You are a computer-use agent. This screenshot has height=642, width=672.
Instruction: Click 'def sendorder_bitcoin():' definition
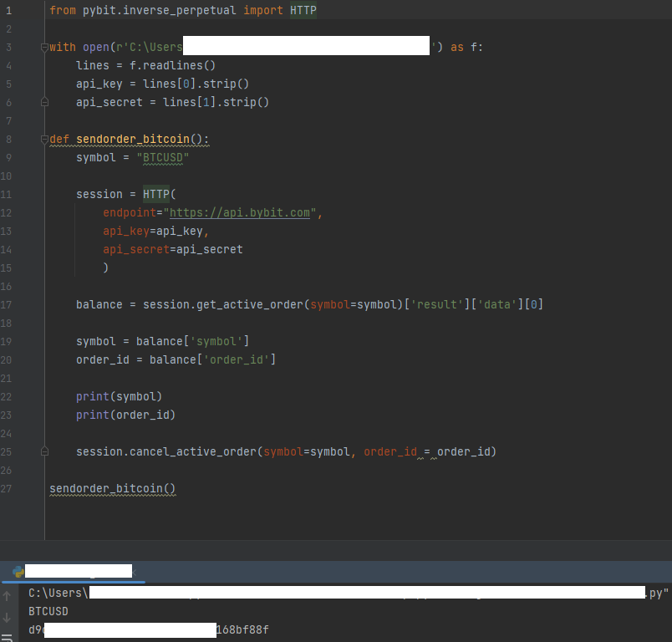coord(129,140)
